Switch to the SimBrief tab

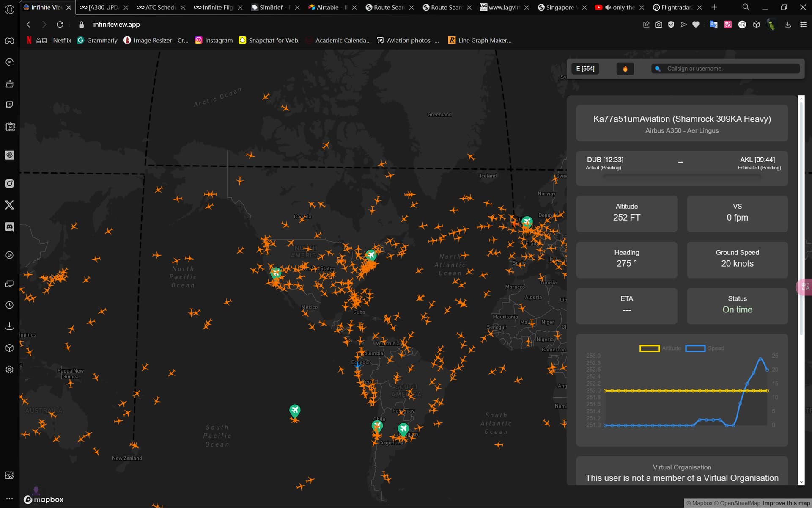point(271,7)
